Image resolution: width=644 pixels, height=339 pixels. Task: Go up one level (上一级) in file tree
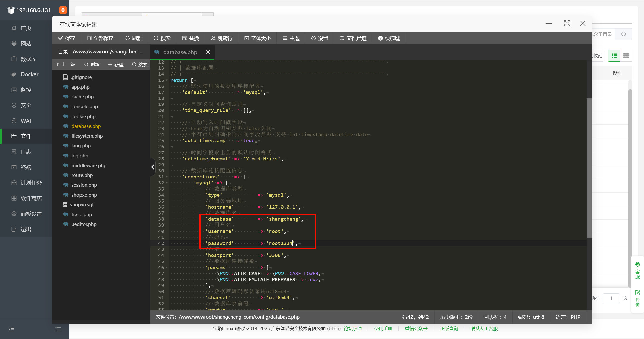66,65
